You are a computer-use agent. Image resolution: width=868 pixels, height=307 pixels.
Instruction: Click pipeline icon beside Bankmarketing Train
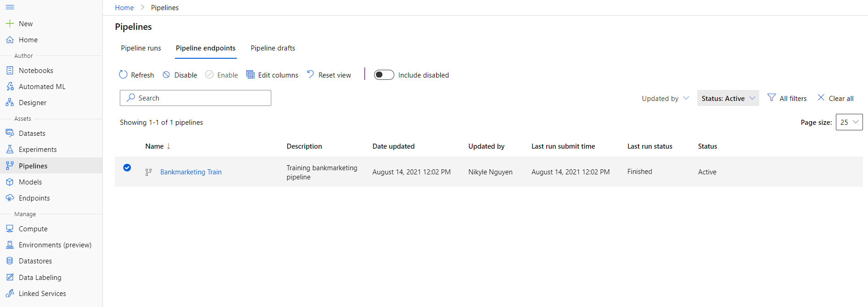(x=148, y=172)
